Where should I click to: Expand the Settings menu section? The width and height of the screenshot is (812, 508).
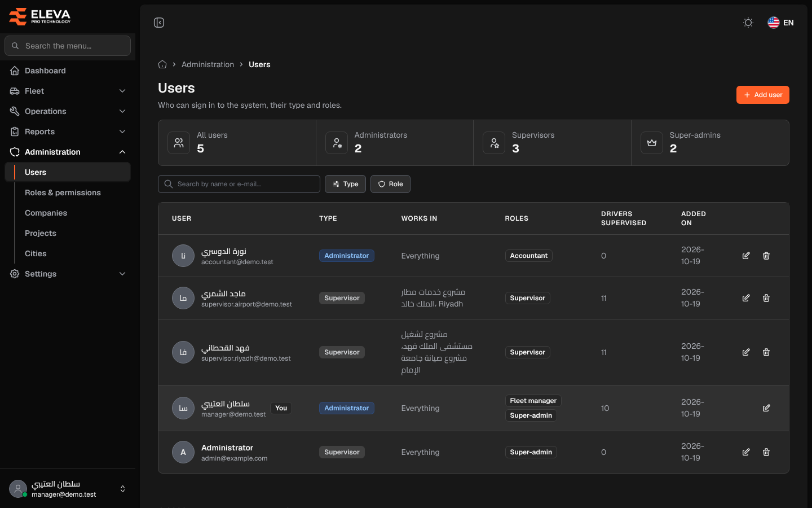[68, 274]
